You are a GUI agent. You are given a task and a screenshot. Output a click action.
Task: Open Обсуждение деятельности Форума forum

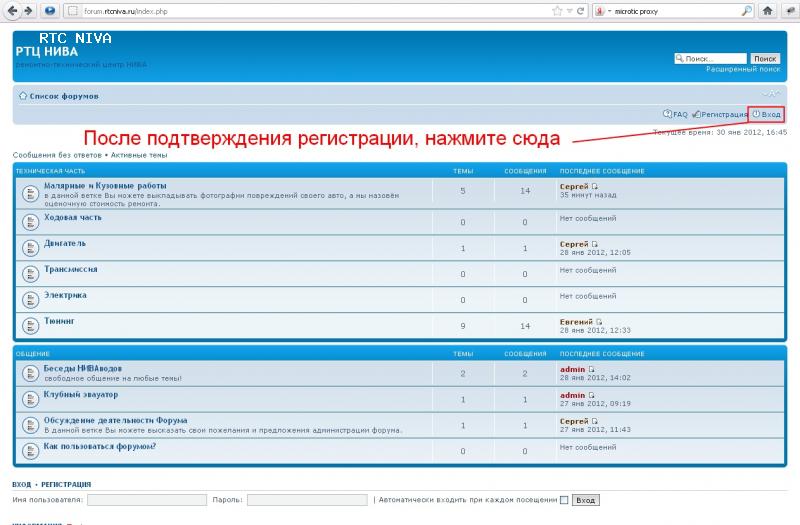click(115, 420)
